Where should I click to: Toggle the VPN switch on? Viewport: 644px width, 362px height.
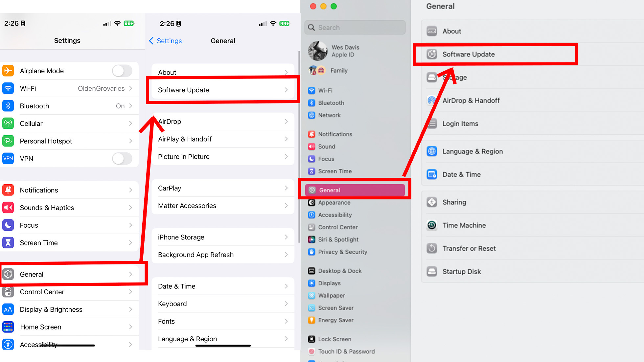coord(122,159)
